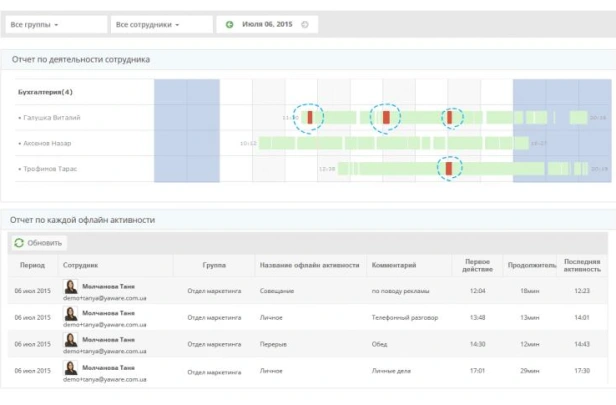616x405 pixels.
Task: Select second red offline marker for Галушка Виталий
Action: [386, 117]
